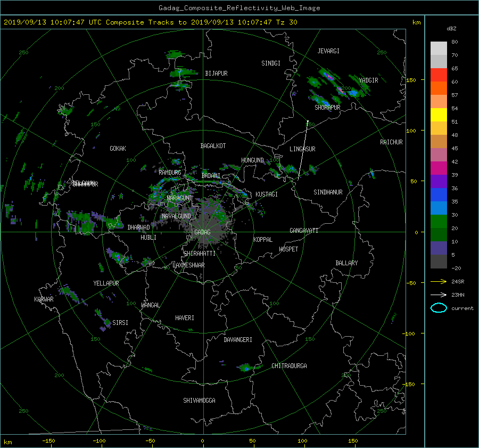Click the BIJAPUR city label

pyautogui.click(x=216, y=74)
